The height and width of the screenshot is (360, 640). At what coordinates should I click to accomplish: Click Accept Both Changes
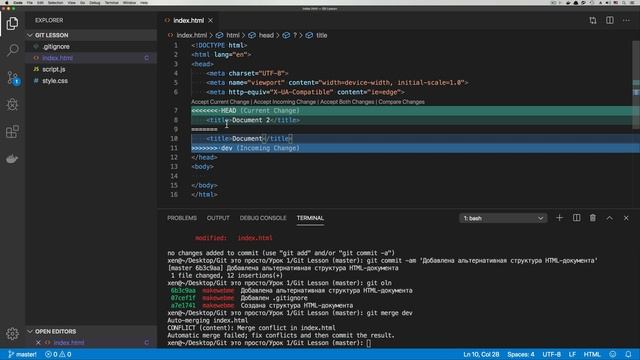[x=347, y=102]
